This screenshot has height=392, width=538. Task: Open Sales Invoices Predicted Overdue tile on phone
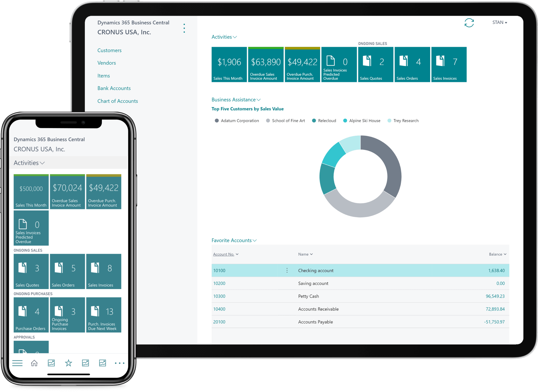31,228
